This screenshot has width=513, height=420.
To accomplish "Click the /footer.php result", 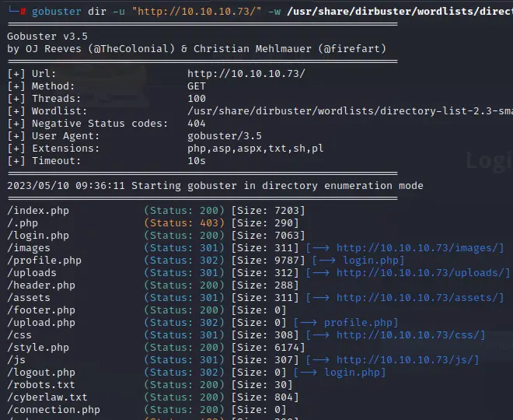I will (41, 310).
